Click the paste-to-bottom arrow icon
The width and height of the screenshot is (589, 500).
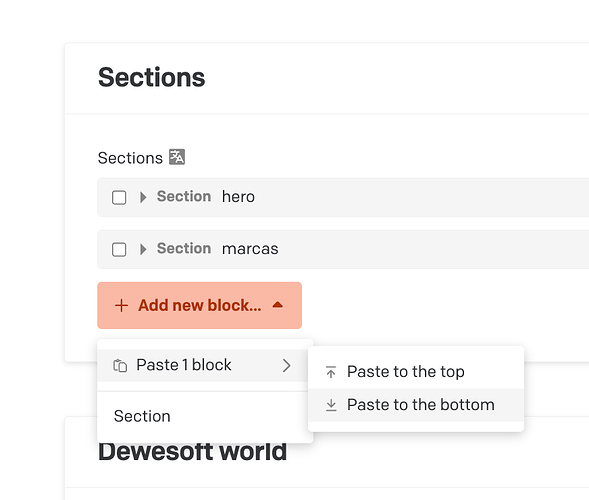331,405
